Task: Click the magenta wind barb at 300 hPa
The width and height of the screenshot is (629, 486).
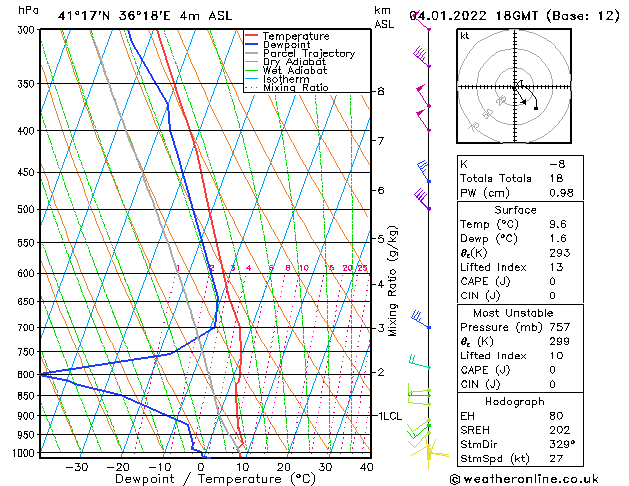Action: 420,22
